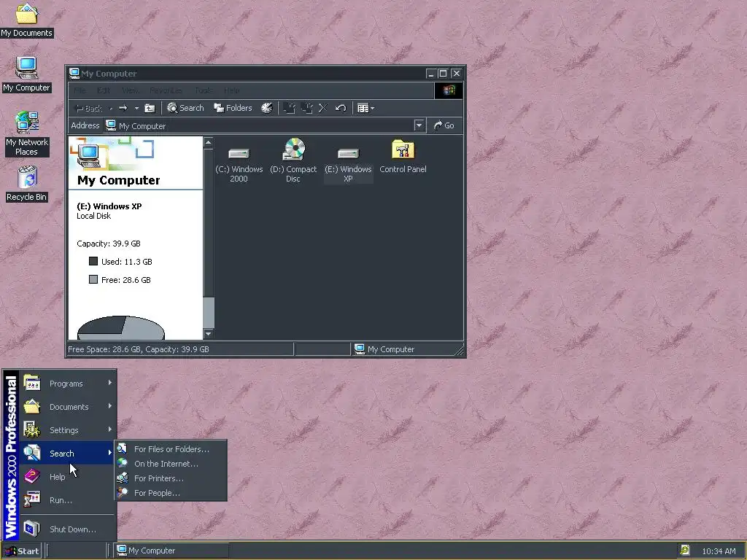Expand Settings in Start menu
Image resolution: width=747 pixels, height=560 pixels.
point(68,430)
